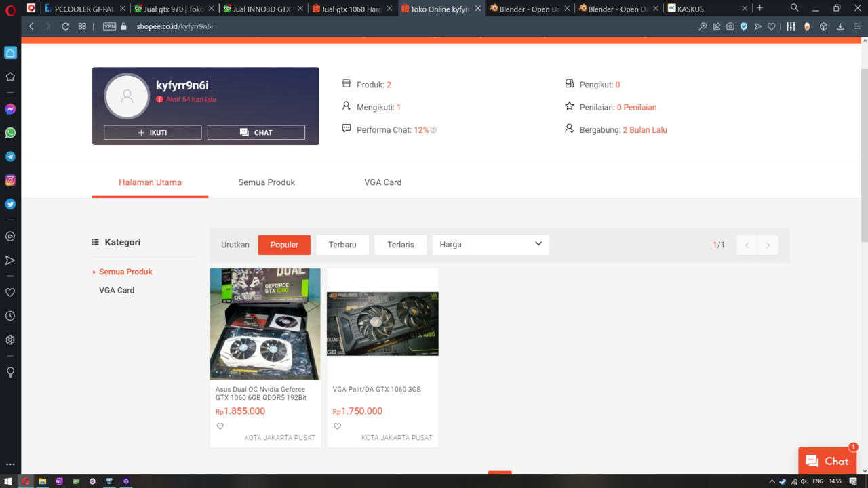Screen dimensions: 868x488
Task: Follow the shop with the IKUTI button
Action: [153, 132]
